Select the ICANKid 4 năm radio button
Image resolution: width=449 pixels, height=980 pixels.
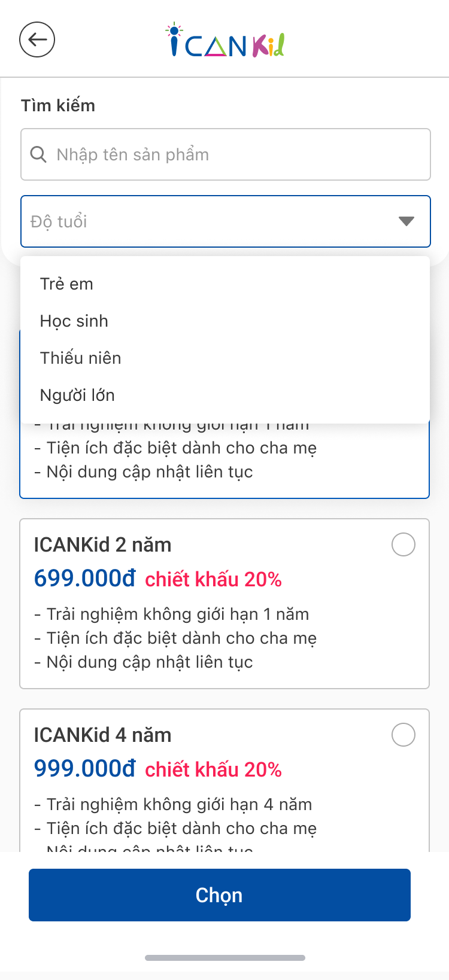tap(404, 735)
